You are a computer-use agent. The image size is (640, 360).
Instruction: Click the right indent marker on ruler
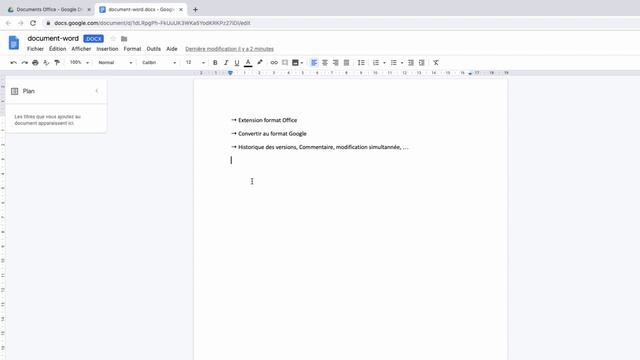pyautogui.click(x=470, y=73)
